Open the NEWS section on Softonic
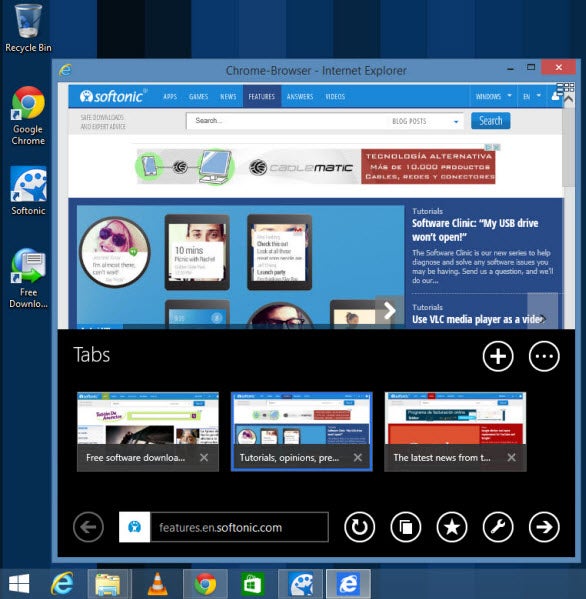The width and height of the screenshot is (586, 599). (x=228, y=97)
